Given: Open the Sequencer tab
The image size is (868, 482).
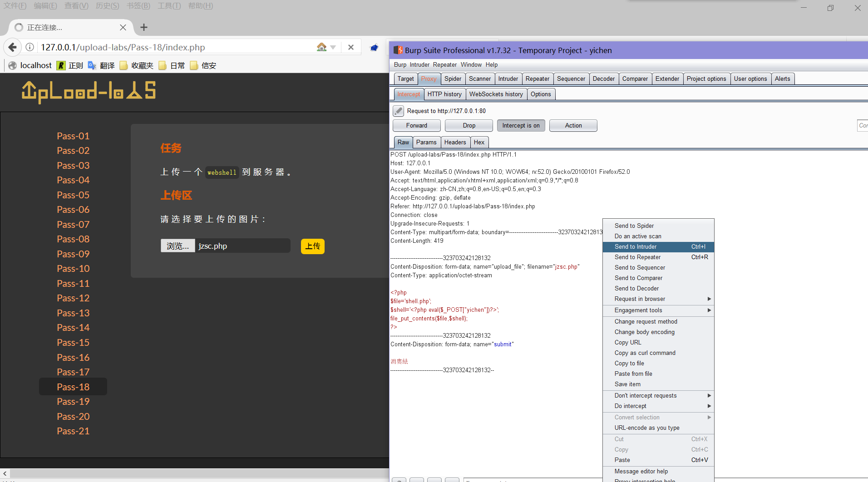Looking at the screenshot, I should (571, 79).
